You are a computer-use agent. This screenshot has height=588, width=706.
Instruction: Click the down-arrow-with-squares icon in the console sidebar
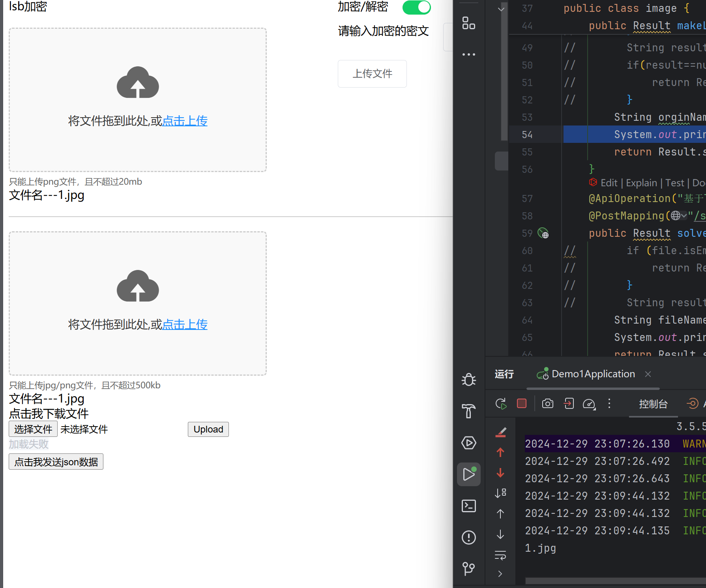coord(500,493)
